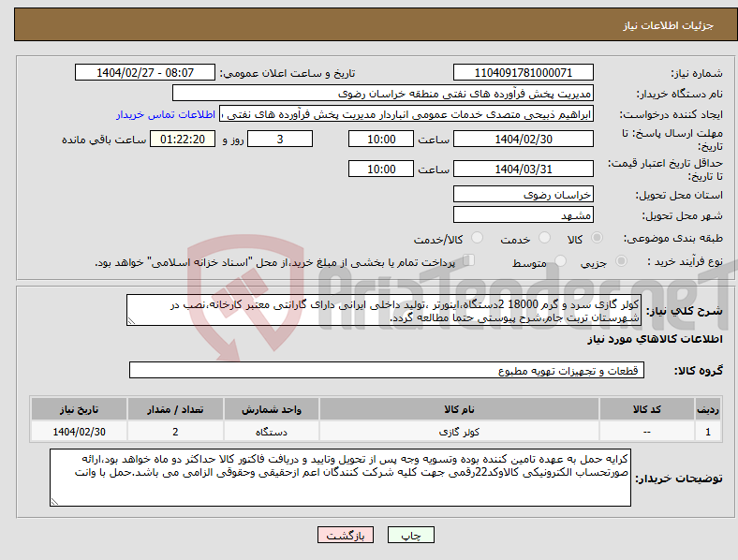This screenshot has width=738, height=560.
Task: Click the price validity date 1404/03/31 field
Action: coord(523,169)
